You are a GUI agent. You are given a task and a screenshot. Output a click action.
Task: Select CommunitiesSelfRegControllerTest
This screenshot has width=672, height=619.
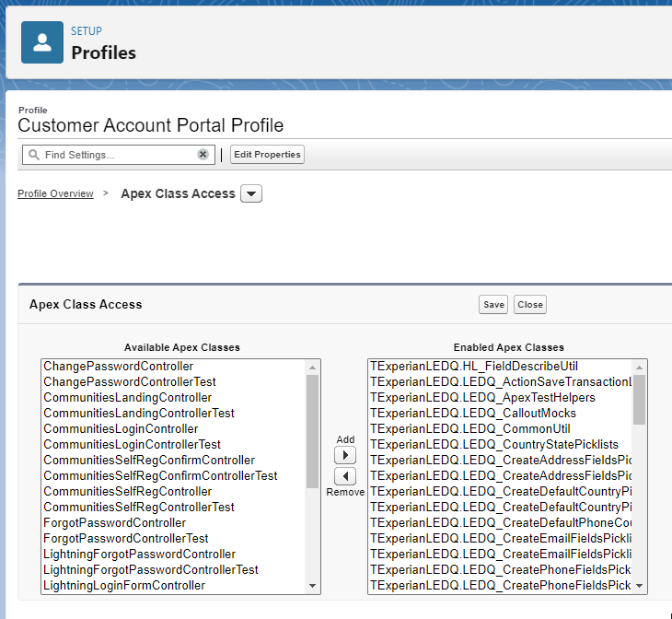(x=174, y=507)
